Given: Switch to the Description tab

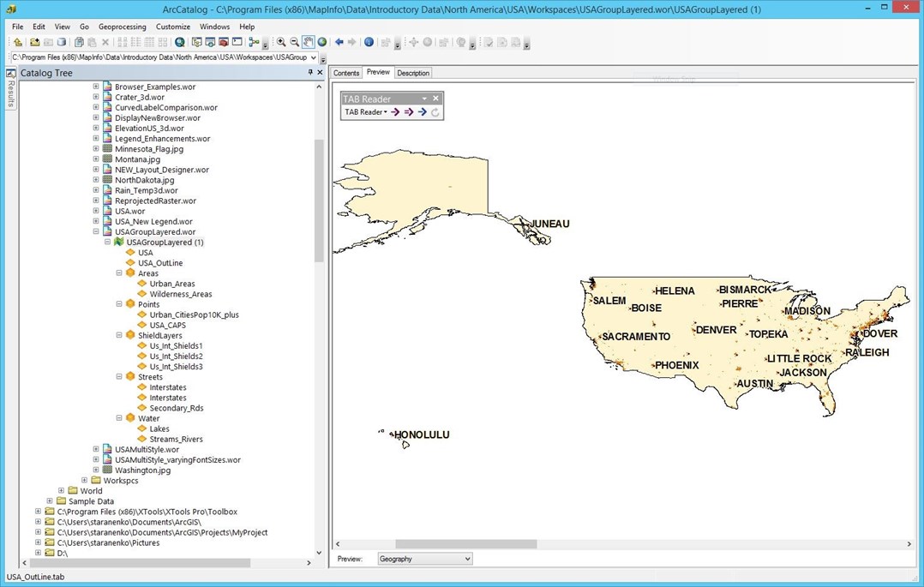Looking at the screenshot, I should click(x=413, y=73).
